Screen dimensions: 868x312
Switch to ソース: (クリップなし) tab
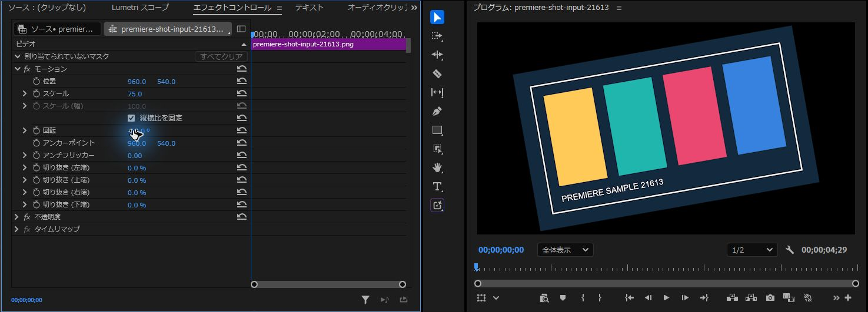[x=46, y=8]
